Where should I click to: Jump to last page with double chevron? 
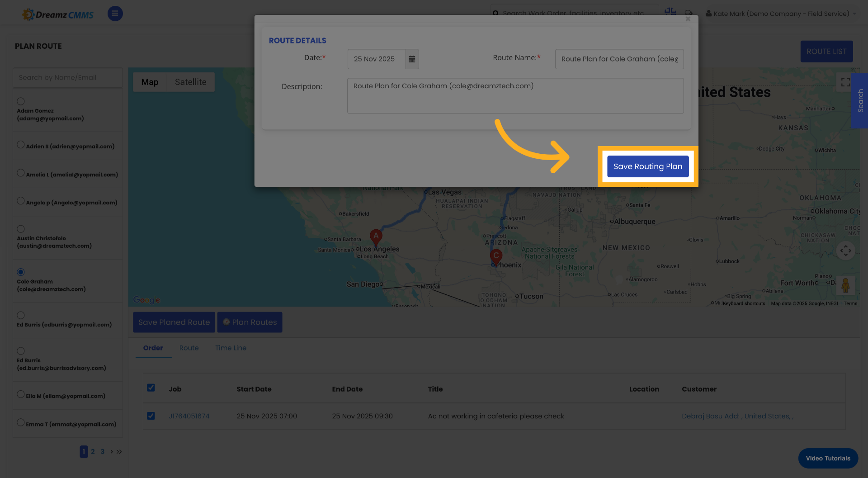click(x=119, y=451)
